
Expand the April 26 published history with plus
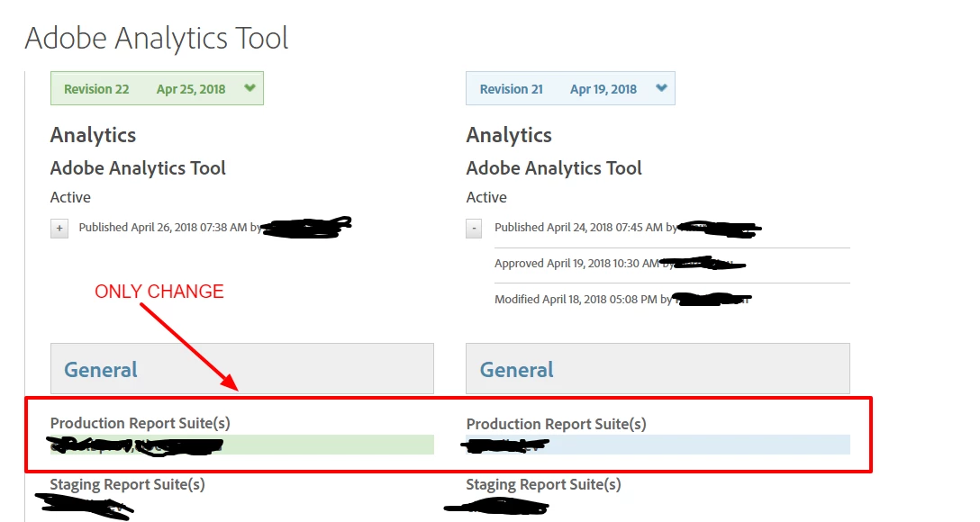(59, 229)
